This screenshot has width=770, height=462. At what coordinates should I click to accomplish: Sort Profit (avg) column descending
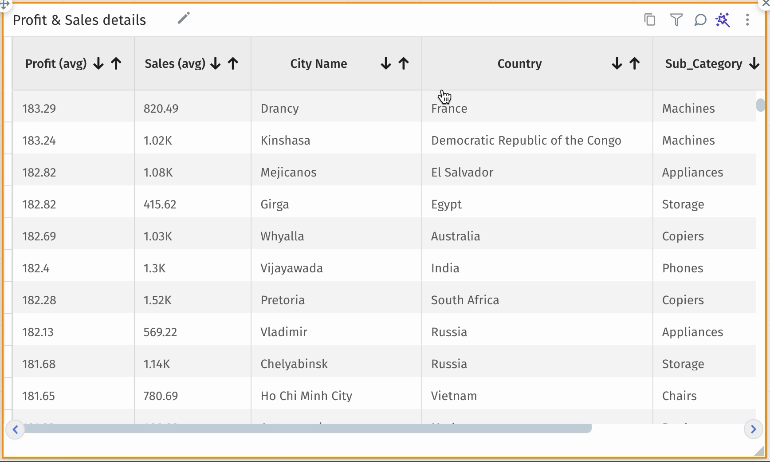pyautogui.click(x=98, y=64)
